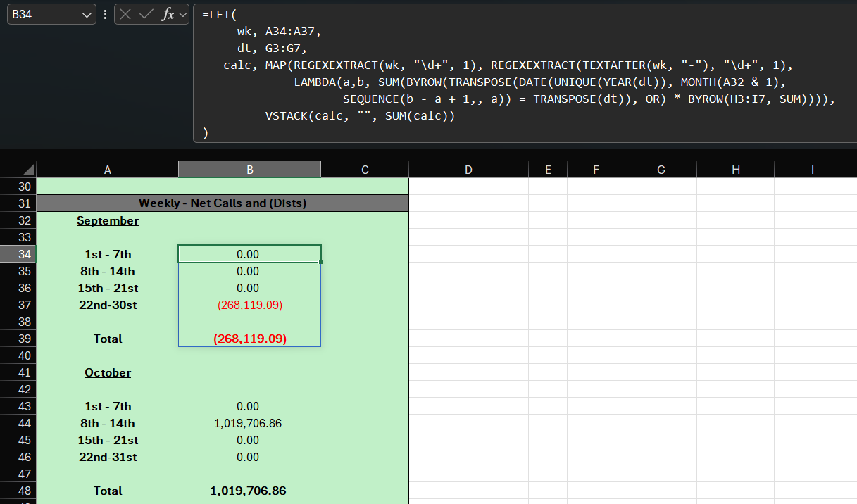Select column D header
This screenshot has width=857, height=504.
point(468,170)
